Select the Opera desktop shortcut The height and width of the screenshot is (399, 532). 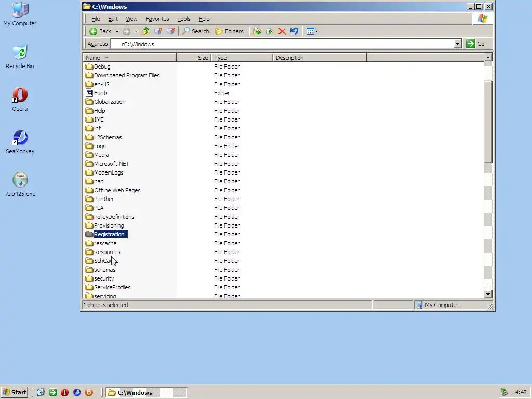pos(20,99)
